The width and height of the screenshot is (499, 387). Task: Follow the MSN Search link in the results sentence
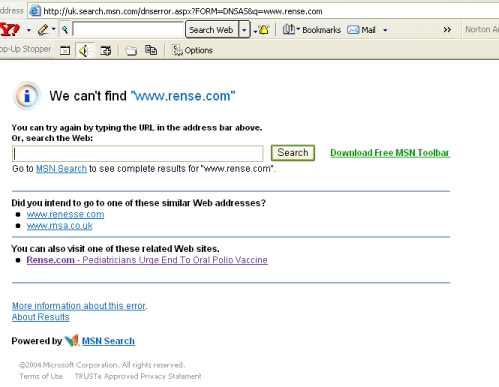(61, 169)
